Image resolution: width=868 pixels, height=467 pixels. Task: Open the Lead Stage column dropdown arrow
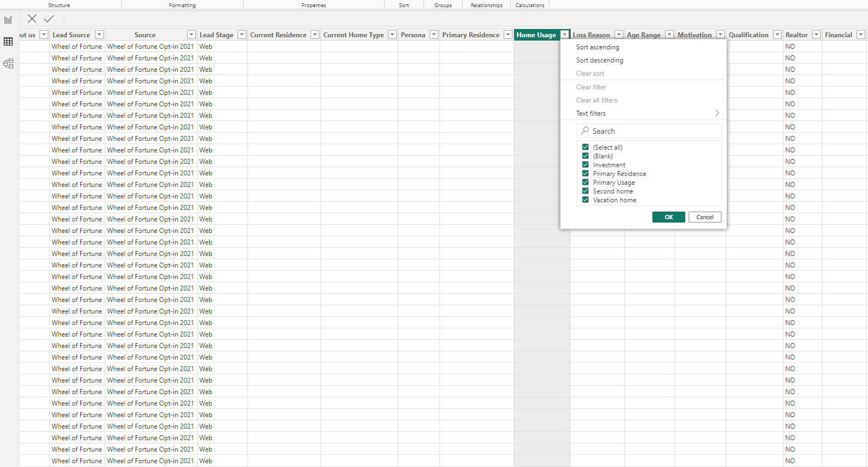coord(242,35)
